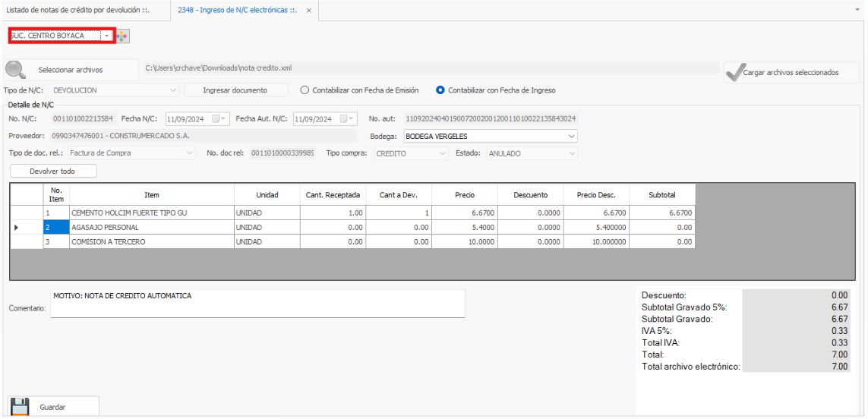Select Contabilizar con Fecha de Ingreso
The image size is (868, 419).
click(440, 90)
